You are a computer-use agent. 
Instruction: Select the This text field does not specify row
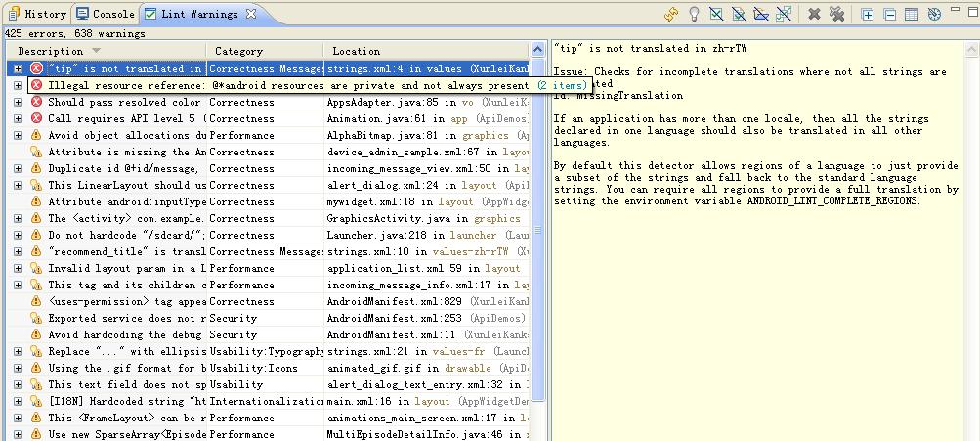268,384
